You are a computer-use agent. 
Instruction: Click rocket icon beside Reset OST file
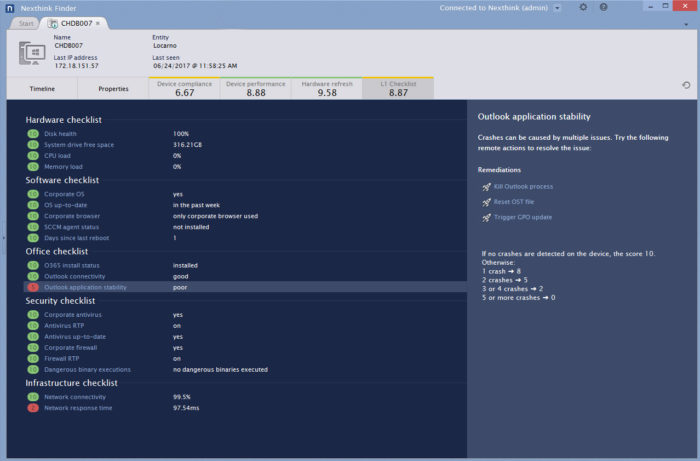[486, 202]
